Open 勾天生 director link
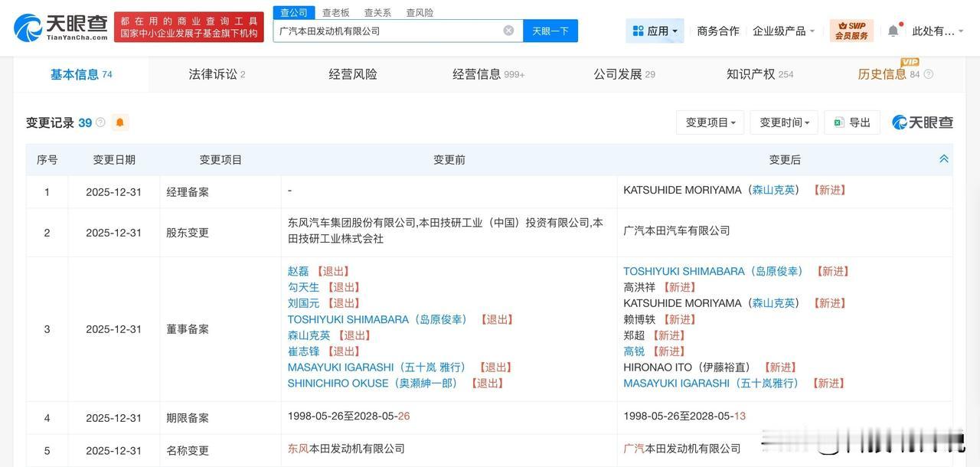 pyautogui.click(x=303, y=287)
